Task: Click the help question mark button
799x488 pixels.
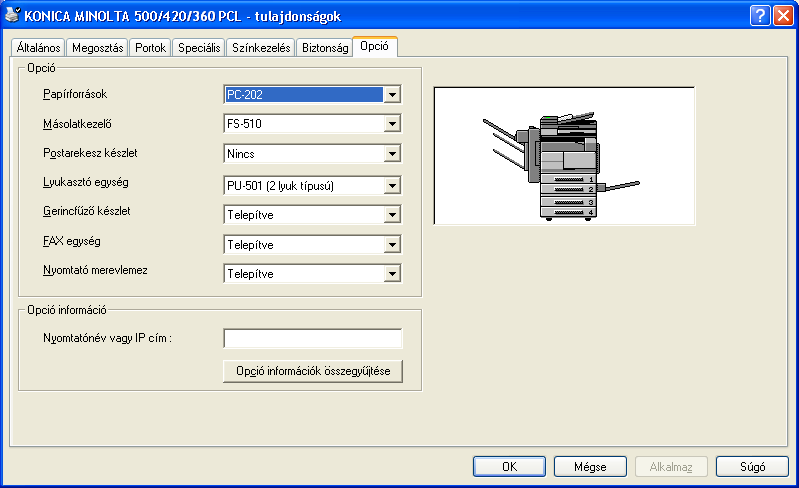Action: coord(760,16)
